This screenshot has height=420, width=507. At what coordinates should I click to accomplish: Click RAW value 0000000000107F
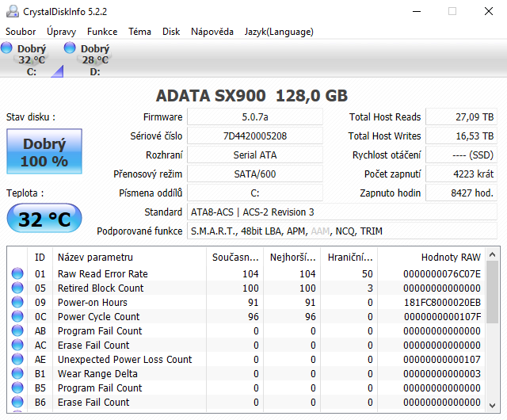(x=442, y=317)
